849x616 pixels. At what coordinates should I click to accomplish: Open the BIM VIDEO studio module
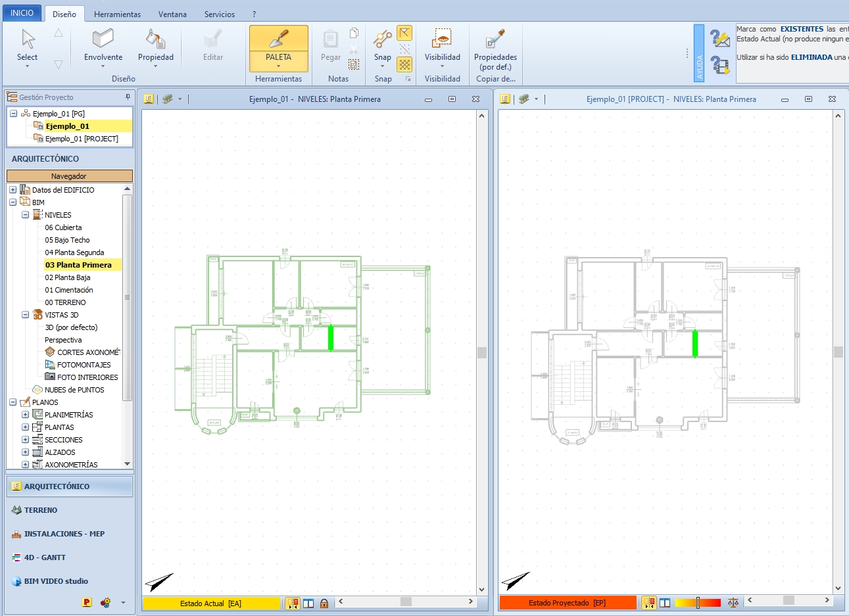(69, 581)
